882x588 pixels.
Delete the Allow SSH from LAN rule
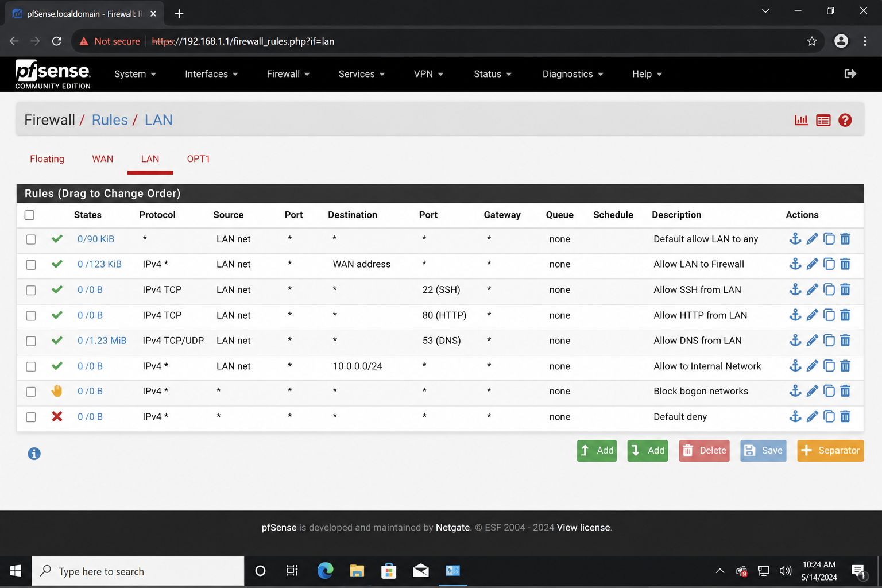845,289
